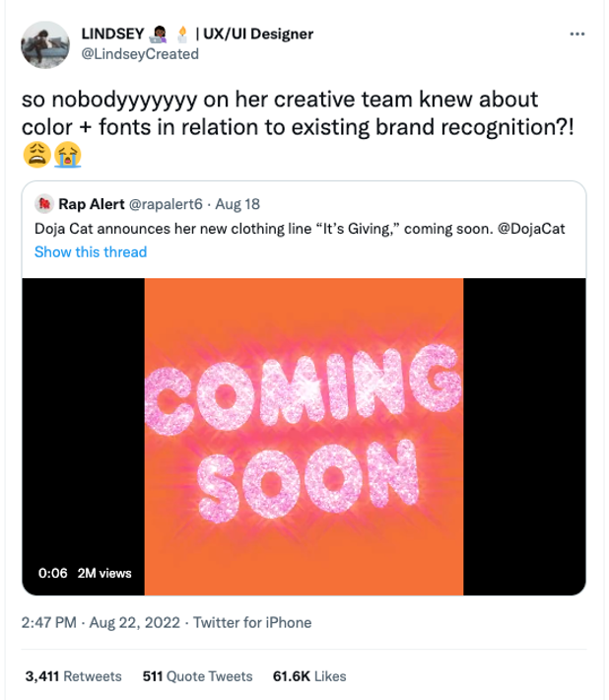
Task: View the 511 Quote Tweets list
Action: pos(197,676)
